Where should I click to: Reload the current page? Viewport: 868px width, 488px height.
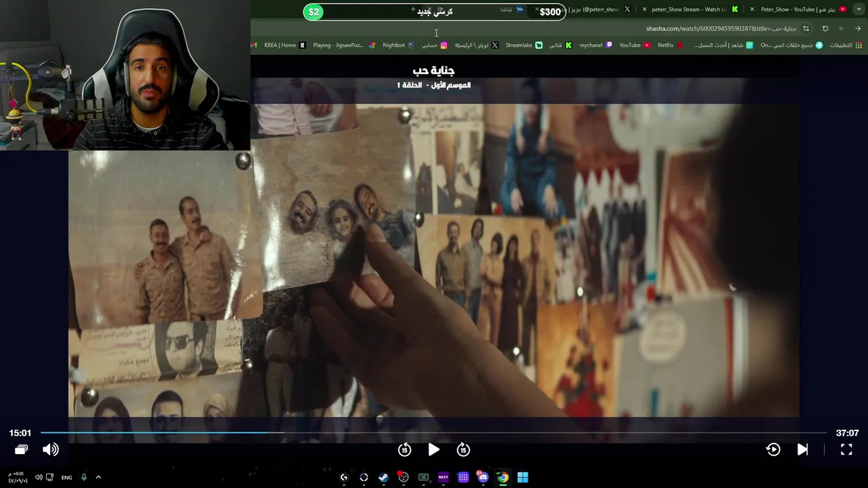coord(825,28)
